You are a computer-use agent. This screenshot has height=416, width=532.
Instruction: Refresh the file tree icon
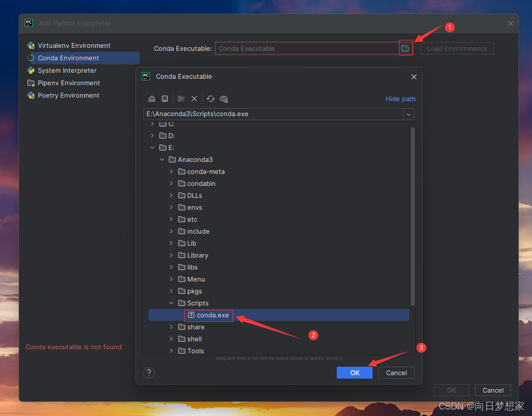click(211, 99)
